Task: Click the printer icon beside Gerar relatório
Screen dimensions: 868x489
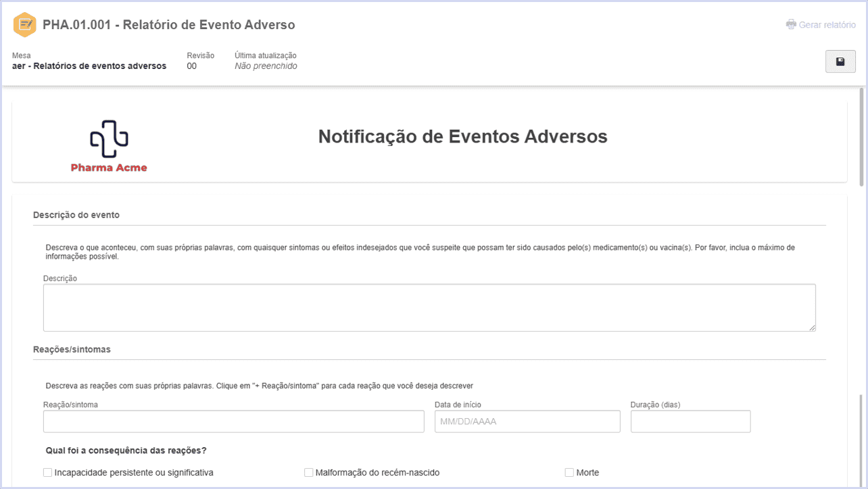Action: (x=791, y=24)
